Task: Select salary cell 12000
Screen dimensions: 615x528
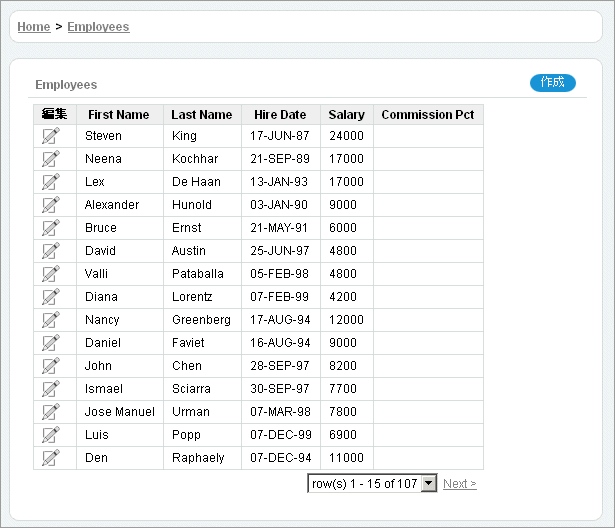Action: coord(346,320)
